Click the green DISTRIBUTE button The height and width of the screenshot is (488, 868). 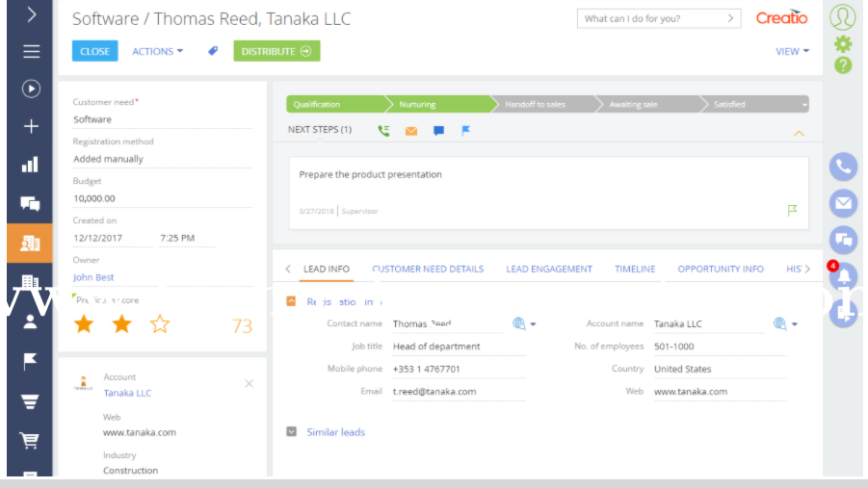click(x=276, y=51)
